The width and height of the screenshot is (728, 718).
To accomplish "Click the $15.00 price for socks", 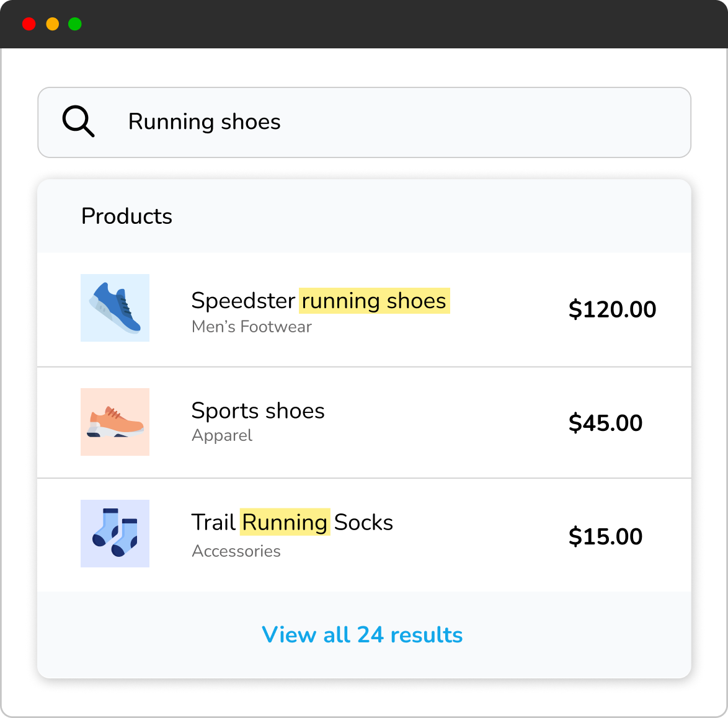I will tap(605, 536).
